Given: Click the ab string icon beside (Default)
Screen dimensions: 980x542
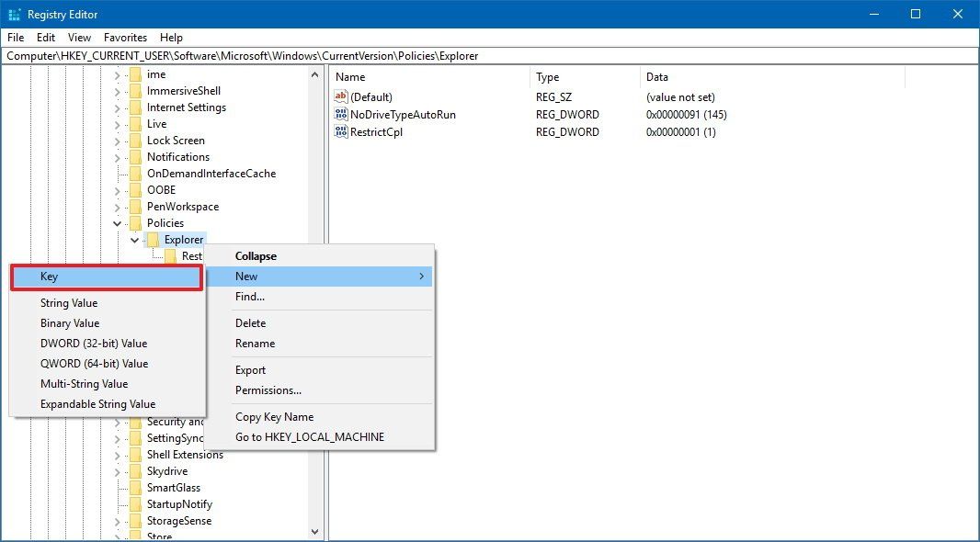Looking at the screenshot, I should tap(340, 96).
